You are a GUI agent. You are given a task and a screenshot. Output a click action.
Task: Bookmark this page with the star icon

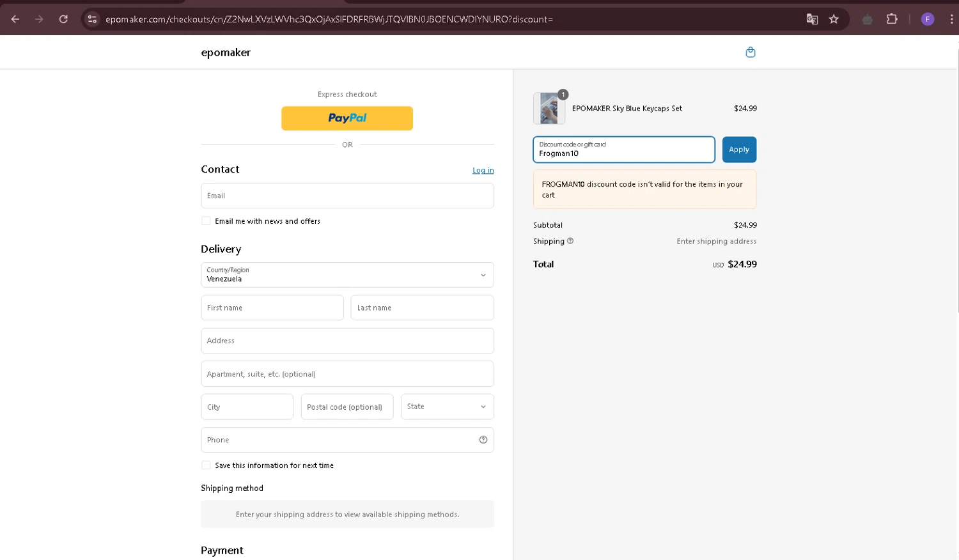(x=834, y=19)
